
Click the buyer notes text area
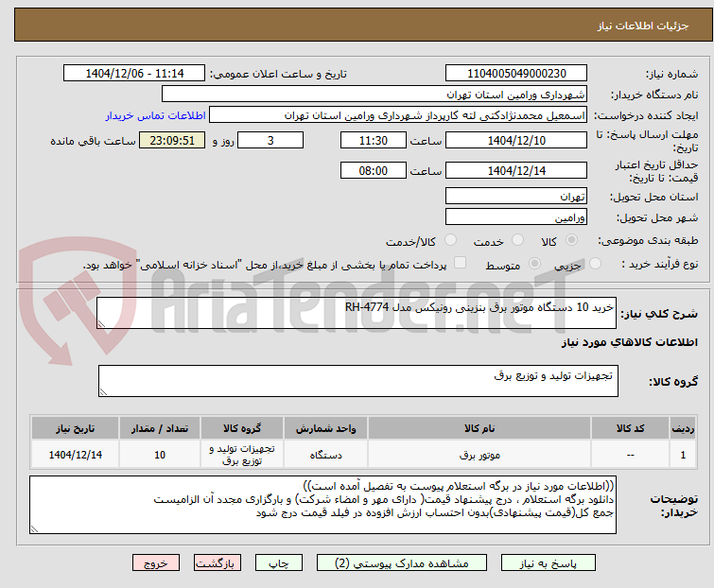[322, 505]
